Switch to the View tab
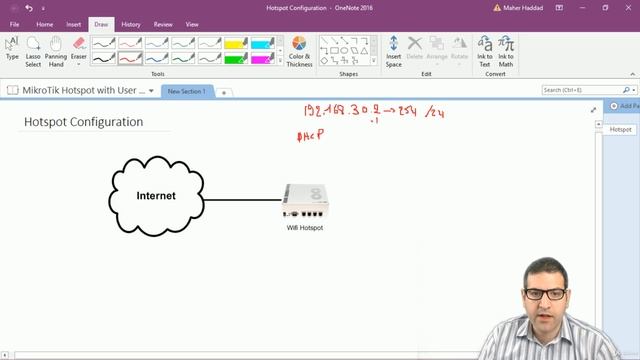 pyautogui.click(x=192, y=24)
